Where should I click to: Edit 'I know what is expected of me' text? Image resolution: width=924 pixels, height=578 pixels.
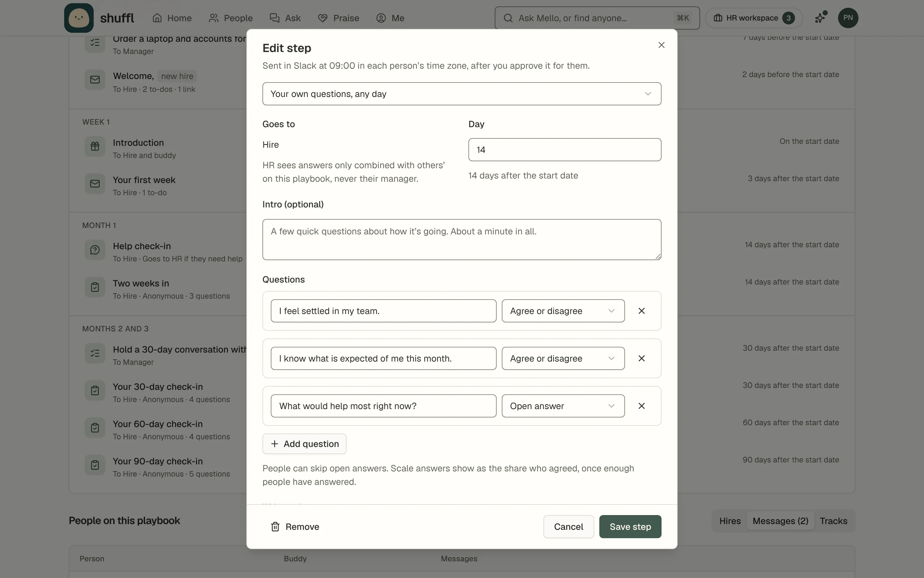383,358
